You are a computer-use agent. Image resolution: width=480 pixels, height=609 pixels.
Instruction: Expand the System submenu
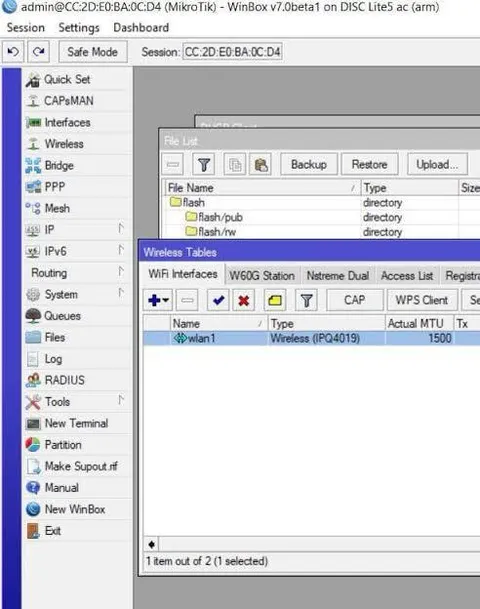point(77,294)
